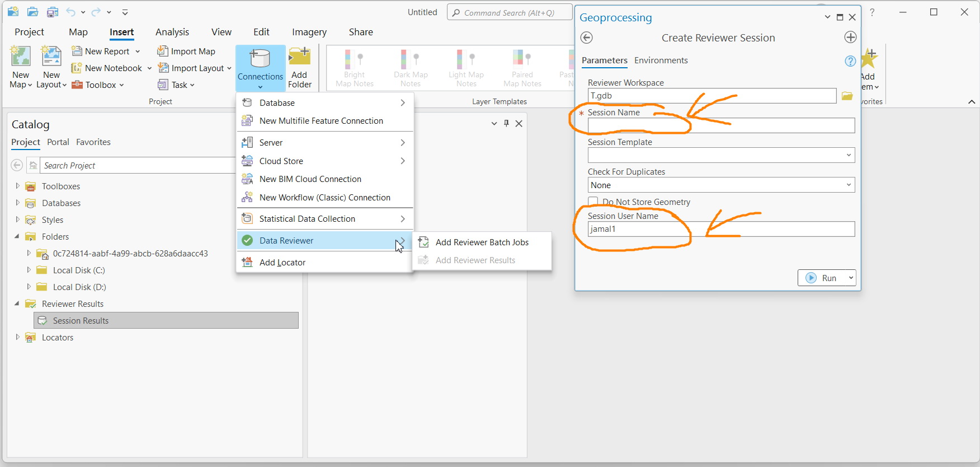Open the Data Reviewer submenu

pyautogui.click(x=325, y=240)
